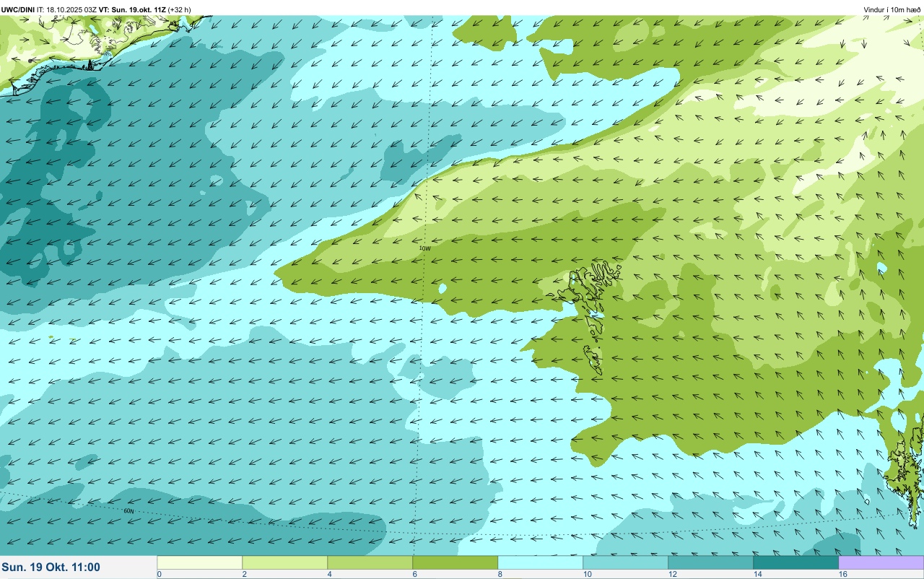The image size is (924, 579).
Task: Click the light teal 10–12 legend swatch
Action: 626,562
